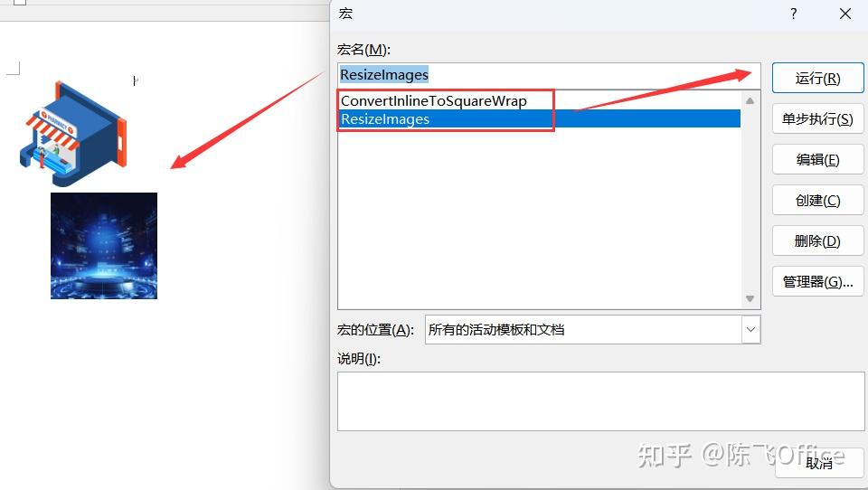Screen dimensions: 868x490
Task: Click the macro list scroll-down arrow
Action: click(750, 298)
